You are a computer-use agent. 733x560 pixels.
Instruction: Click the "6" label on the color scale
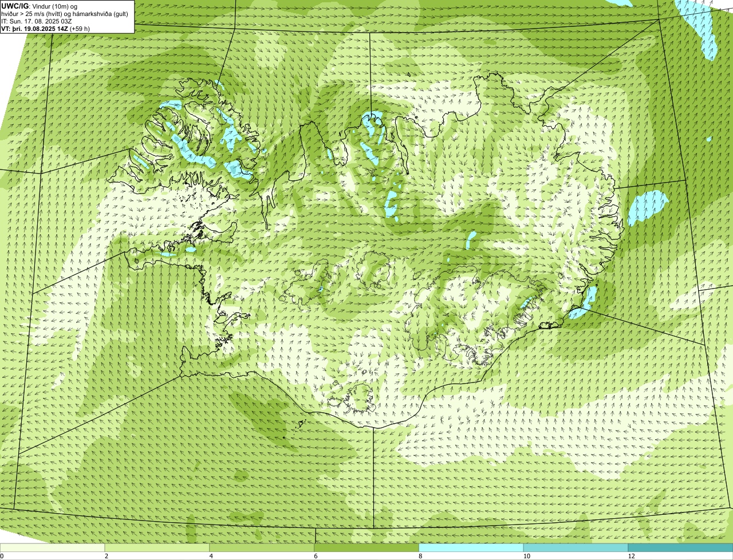[316, 556]
